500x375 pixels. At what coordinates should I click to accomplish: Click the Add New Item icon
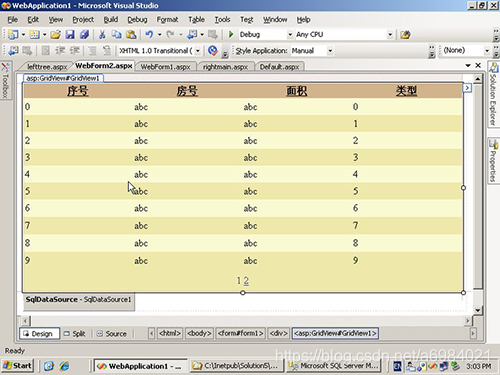click(x=34, y=34)
